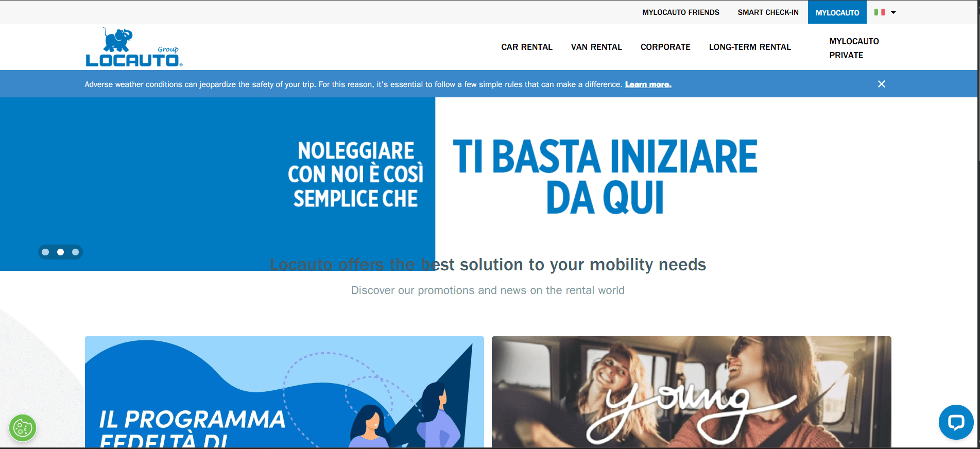Viewport: 980px width, 449px height.
Task: Follow the Learn more link
Action: (x=648, y=84)
